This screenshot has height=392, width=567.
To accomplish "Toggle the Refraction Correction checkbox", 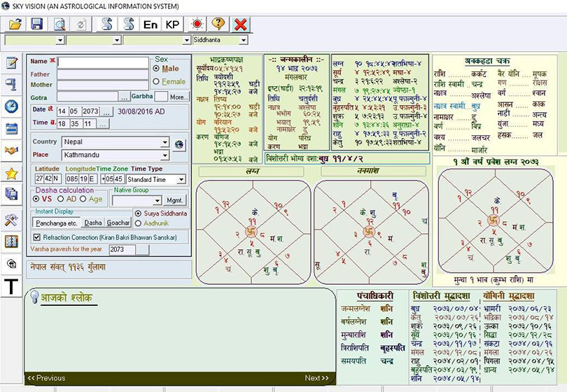I will (37, 237).
